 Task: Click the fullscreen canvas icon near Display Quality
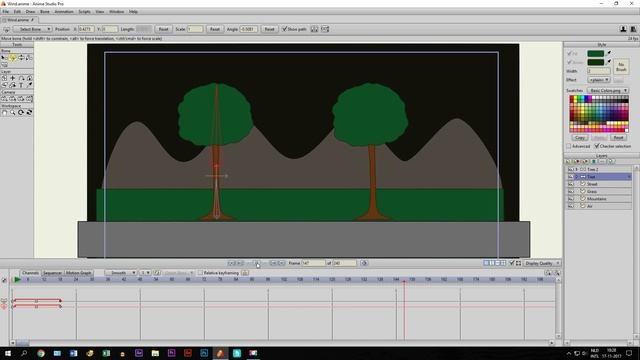coord(518,263)
